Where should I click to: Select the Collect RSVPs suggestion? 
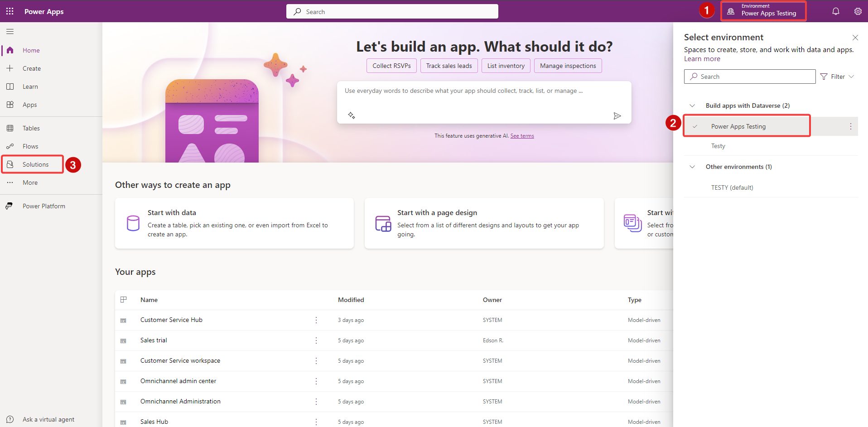click(x=391, y=66)
